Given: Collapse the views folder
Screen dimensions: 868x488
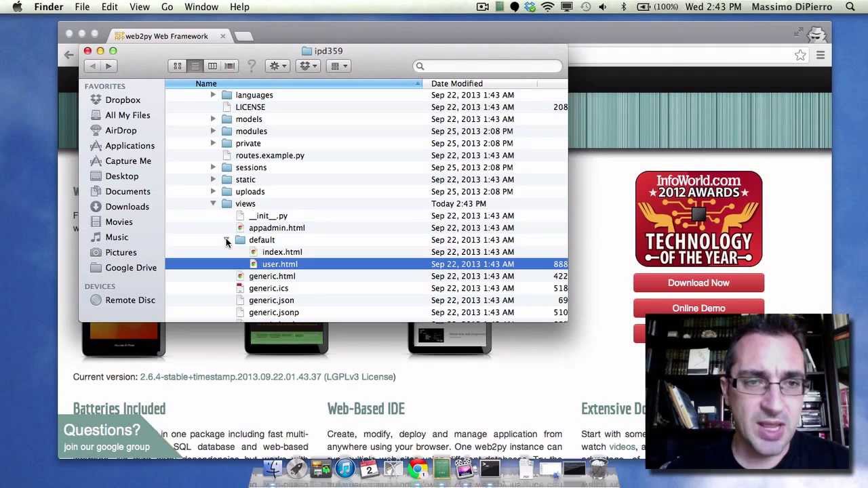Looking at the screenshot, I should click(x=213, y=204).
